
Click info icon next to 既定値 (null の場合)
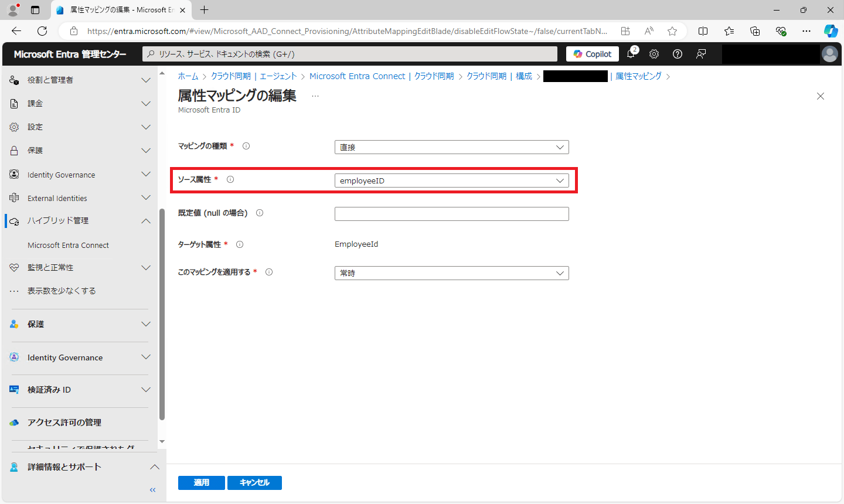coord(260,213)
